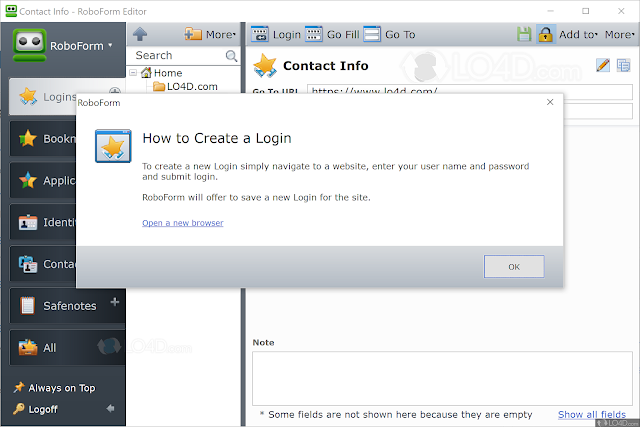Viewport: 640px width, 427px height.
Task: Click the Applications colorful star icon
Action: coord(28,180)
